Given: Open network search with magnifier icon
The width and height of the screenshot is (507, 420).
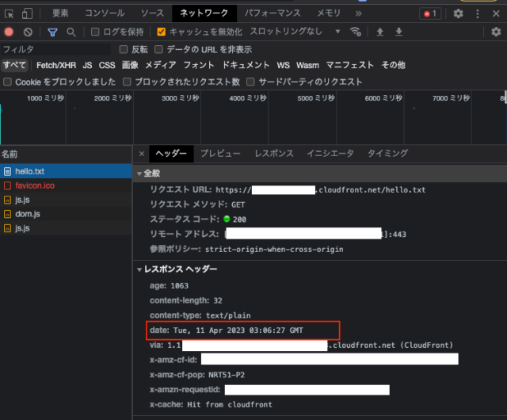Looking at the screenshot, I should pyautogui.click(x=71, y=32).
